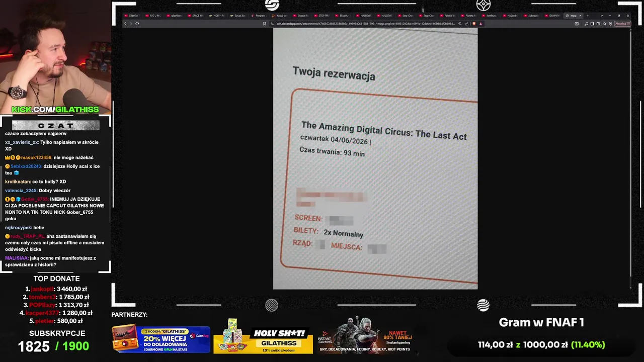The width and height of the screenshot is (644, 362).
Task: Click the music note playlist icon
Action: tap(587, 24)
